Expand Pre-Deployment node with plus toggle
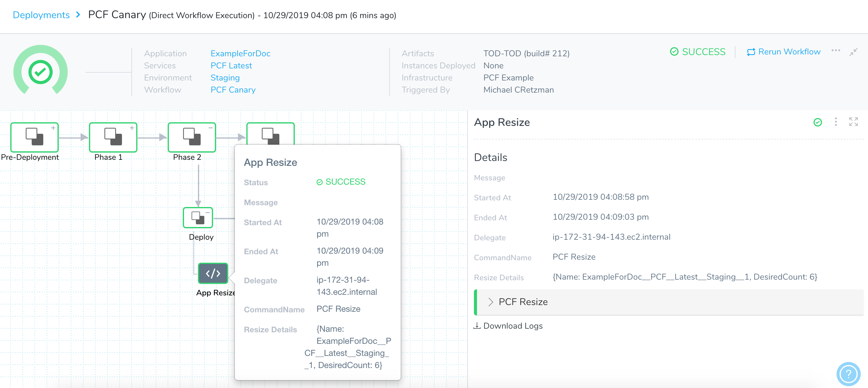 pyautogui.click(x=53, y=128)
